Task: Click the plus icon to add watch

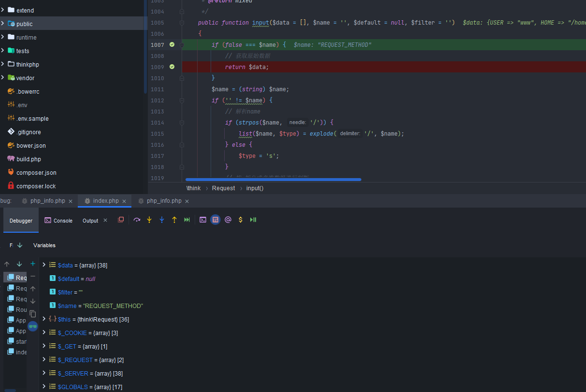Action: [x=33, y=264]
